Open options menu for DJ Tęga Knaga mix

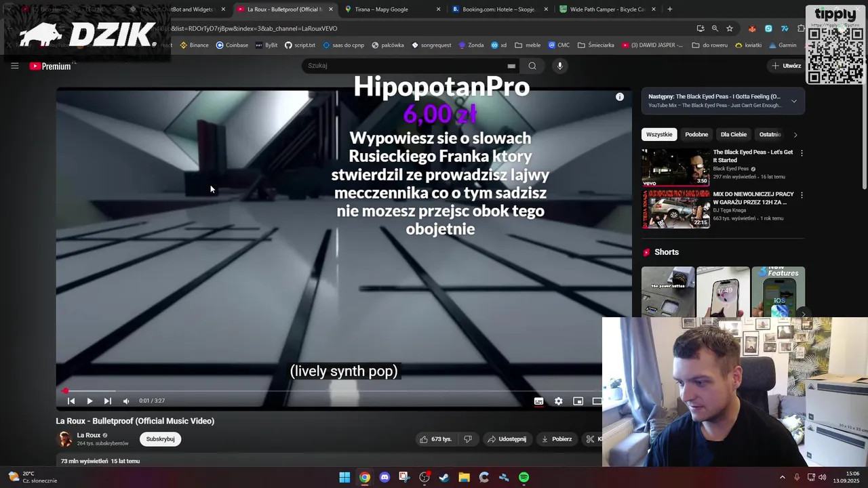coord(802,195)
